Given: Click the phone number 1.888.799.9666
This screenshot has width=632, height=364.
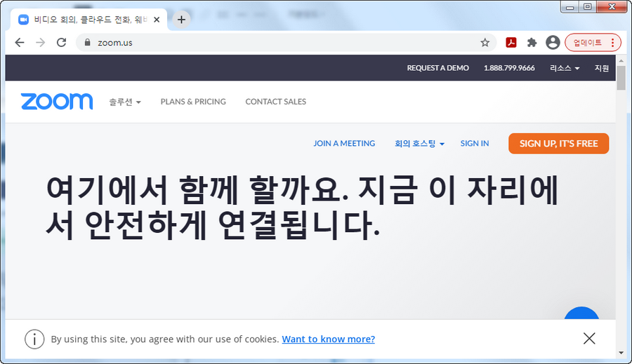Looking at the screenshot, I should point(509,68).
